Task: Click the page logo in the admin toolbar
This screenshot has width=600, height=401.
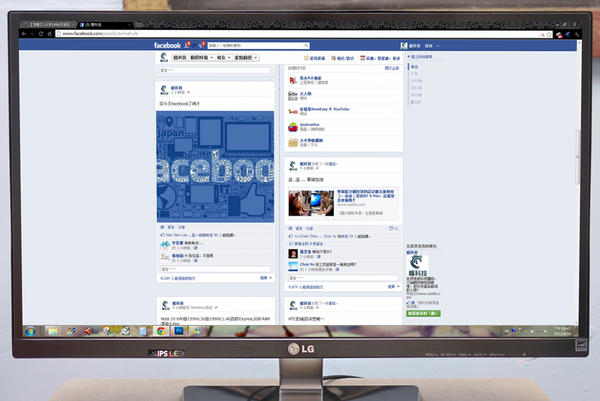Action: tap(164, 58)
